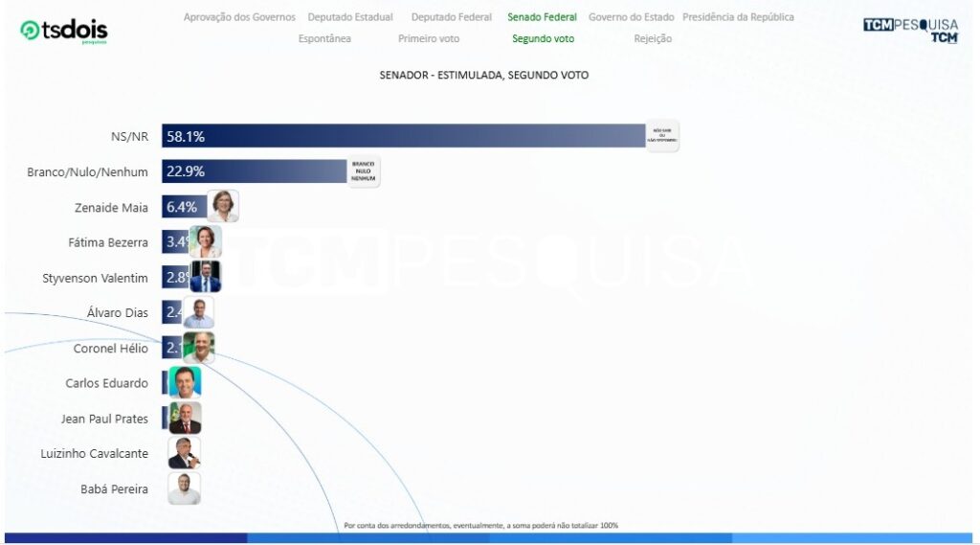
Task: Click the NS/NR 58.1% bar
Action: (x=402, y=136)
